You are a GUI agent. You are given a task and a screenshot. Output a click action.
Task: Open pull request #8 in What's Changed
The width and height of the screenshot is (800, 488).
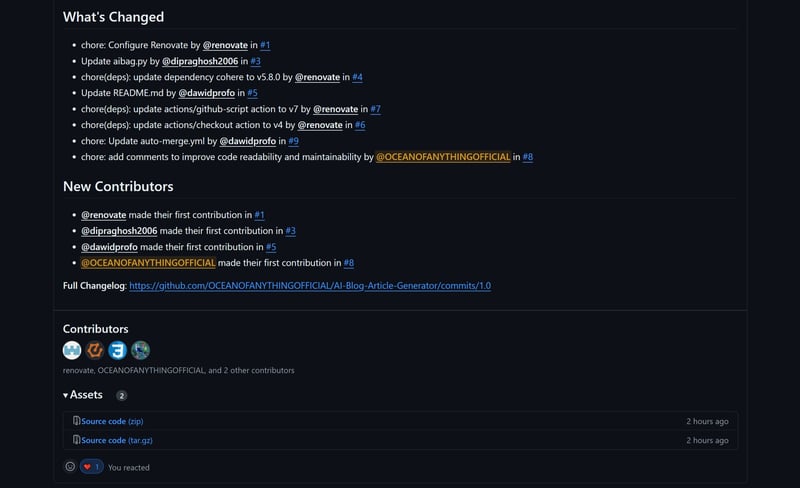(527, 157)
